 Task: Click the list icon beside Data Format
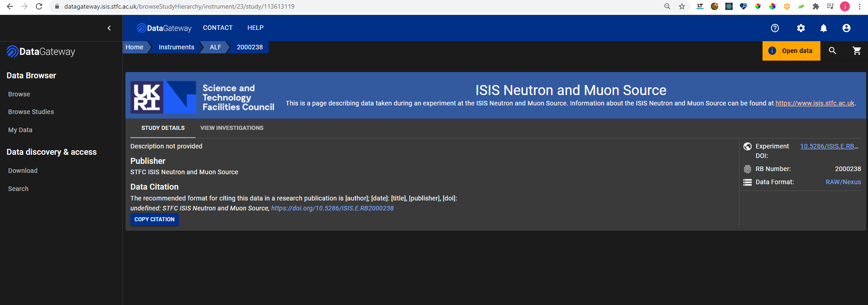point(748,182)
